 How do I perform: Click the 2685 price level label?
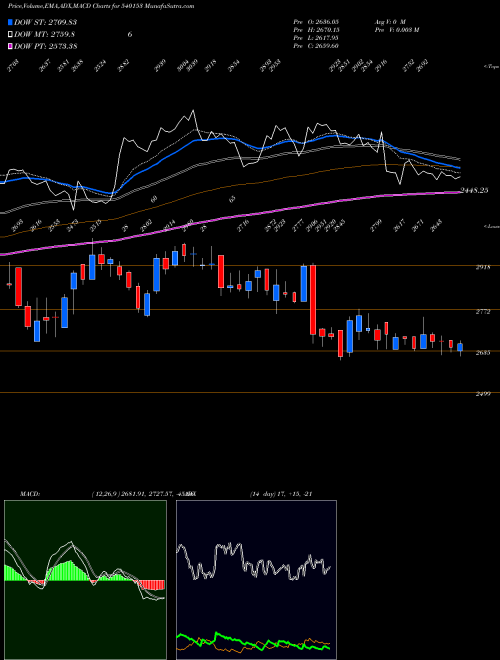pyautogui.click(x=482, y=353)
